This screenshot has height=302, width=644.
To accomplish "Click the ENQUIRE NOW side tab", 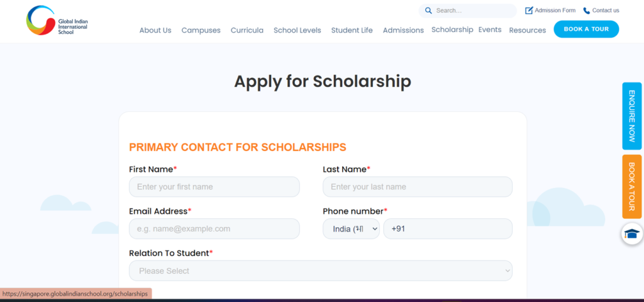I will 631,116.
